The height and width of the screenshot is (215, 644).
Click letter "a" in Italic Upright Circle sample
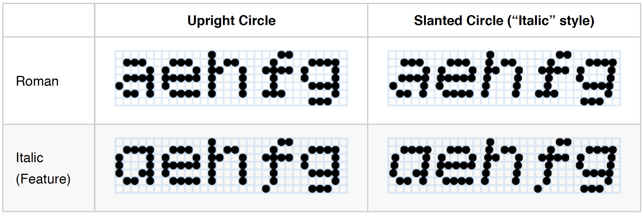click(135, 165)
